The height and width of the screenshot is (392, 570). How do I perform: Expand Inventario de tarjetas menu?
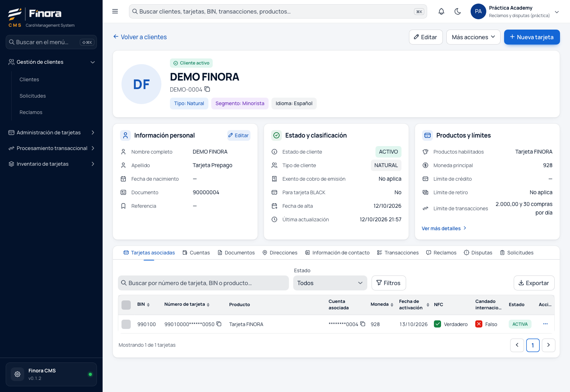51,164
